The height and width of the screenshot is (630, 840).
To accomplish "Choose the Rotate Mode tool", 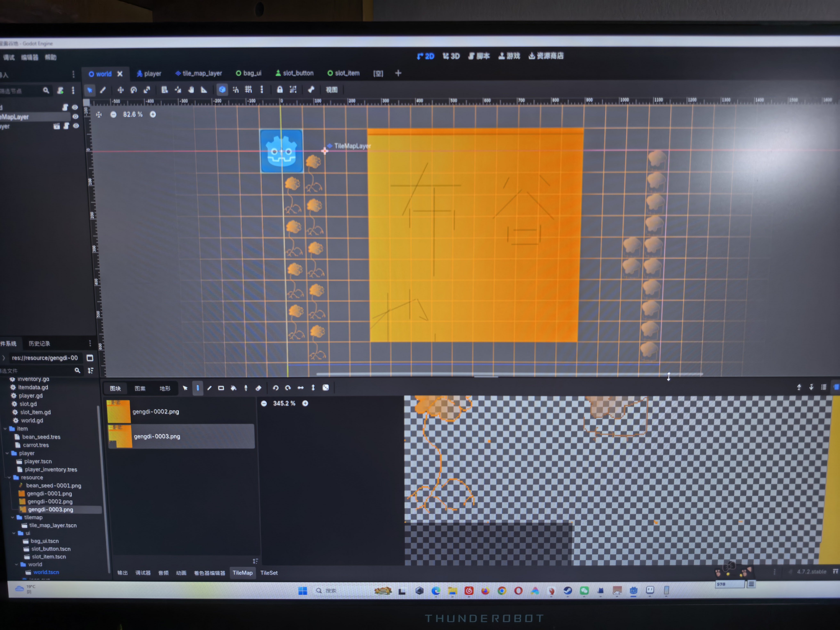I will click(x=134, y=90).
